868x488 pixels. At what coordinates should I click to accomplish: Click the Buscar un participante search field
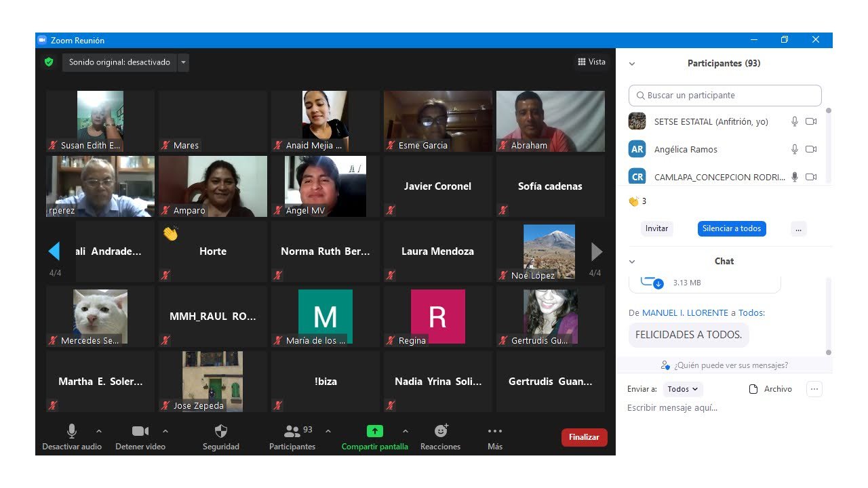[x=725, y=96]
